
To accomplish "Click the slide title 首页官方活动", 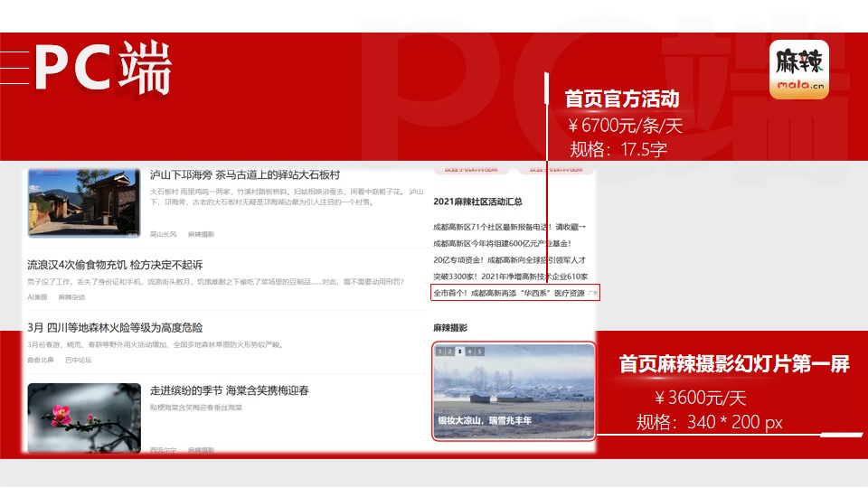I will click(x=622, y=99).
